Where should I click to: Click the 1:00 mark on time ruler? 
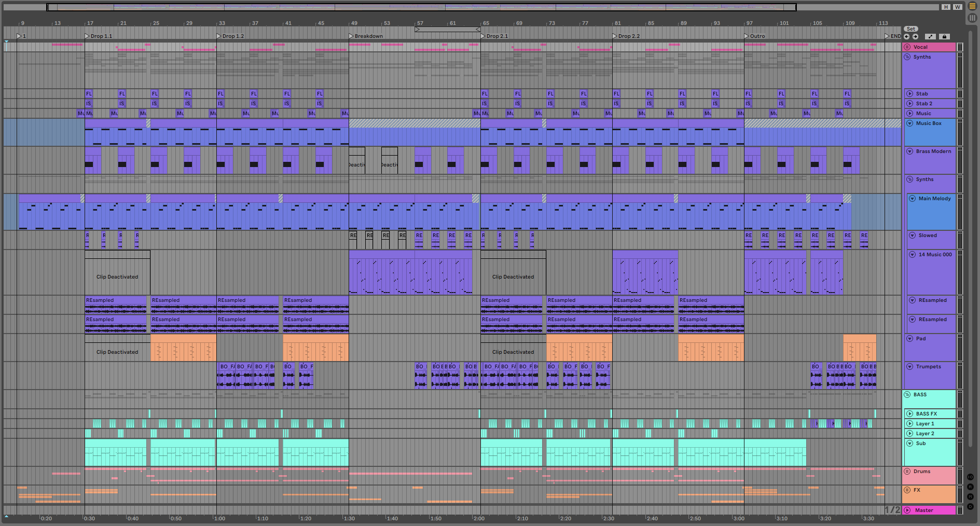point(219,518)
